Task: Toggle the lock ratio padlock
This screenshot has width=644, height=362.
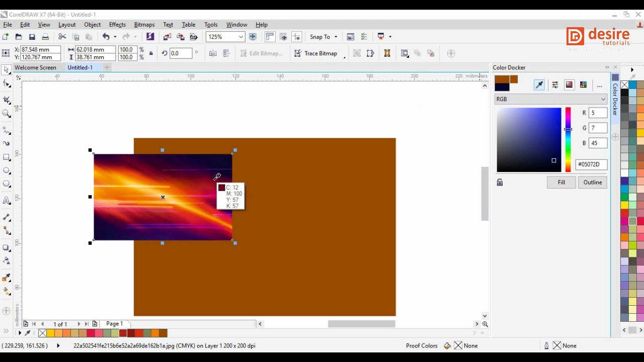Action: point(151,53)
